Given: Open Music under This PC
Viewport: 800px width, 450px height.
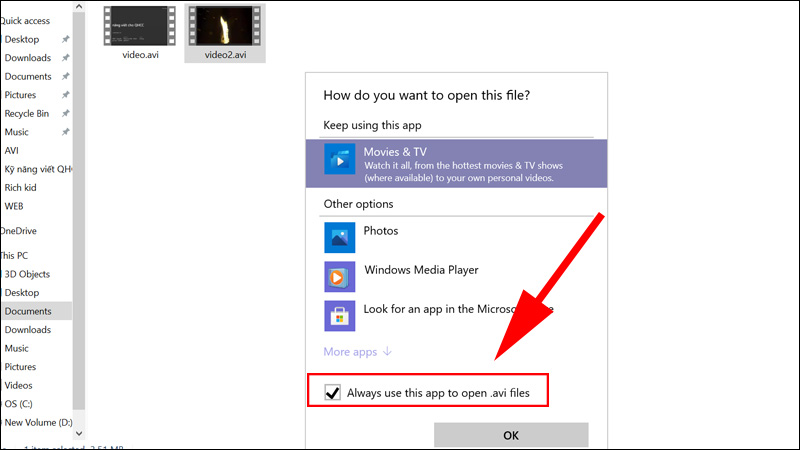Looking at the screenshot, I should (x=16, y=348).
